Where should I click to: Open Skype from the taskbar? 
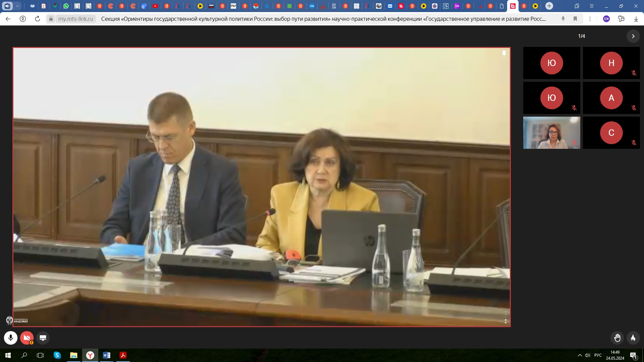coord(57,355)
